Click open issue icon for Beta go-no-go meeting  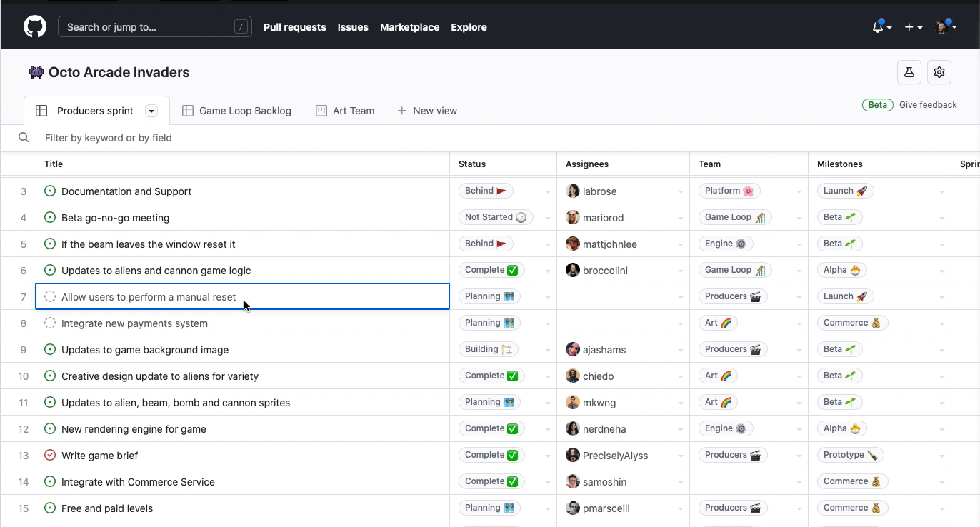tap(50, 218)
